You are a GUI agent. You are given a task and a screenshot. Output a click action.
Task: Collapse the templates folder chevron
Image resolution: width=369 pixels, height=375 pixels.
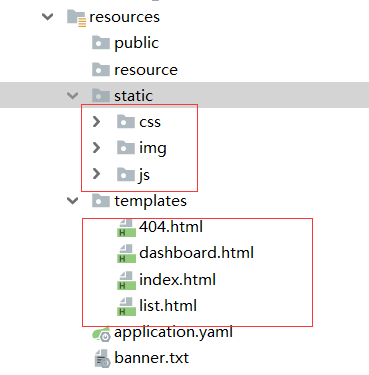[72, 201]
